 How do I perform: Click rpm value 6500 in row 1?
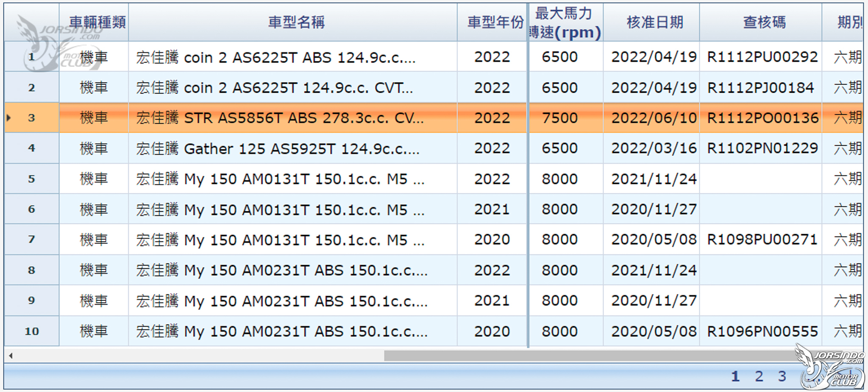[x=559, y=57]
